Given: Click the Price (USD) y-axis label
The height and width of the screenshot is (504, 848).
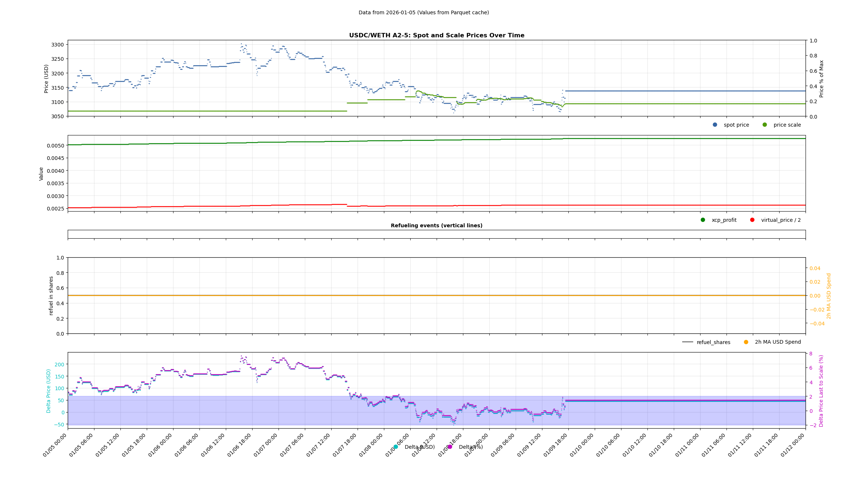Looking at the screenshot, I should tap(46, 79).
